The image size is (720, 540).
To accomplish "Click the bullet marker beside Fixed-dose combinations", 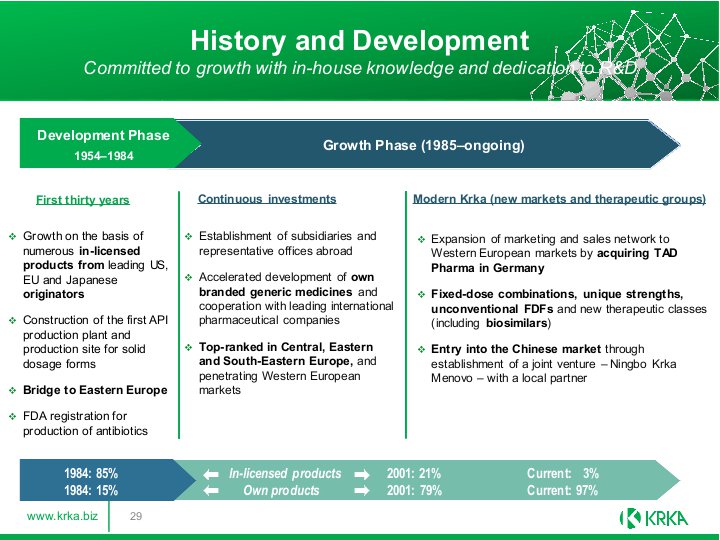I will pos(422,295).
